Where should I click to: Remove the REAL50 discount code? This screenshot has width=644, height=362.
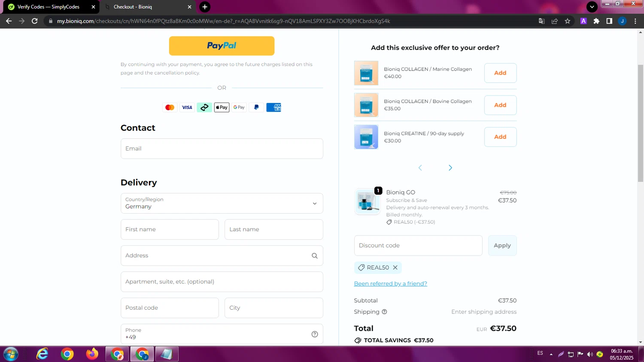click(x=395, y=268)
